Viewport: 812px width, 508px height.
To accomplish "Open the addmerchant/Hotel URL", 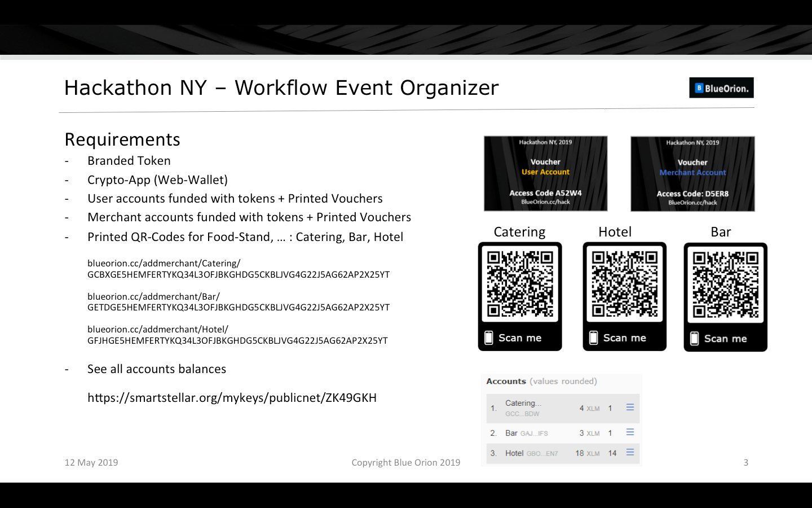I will click(158, 329).
